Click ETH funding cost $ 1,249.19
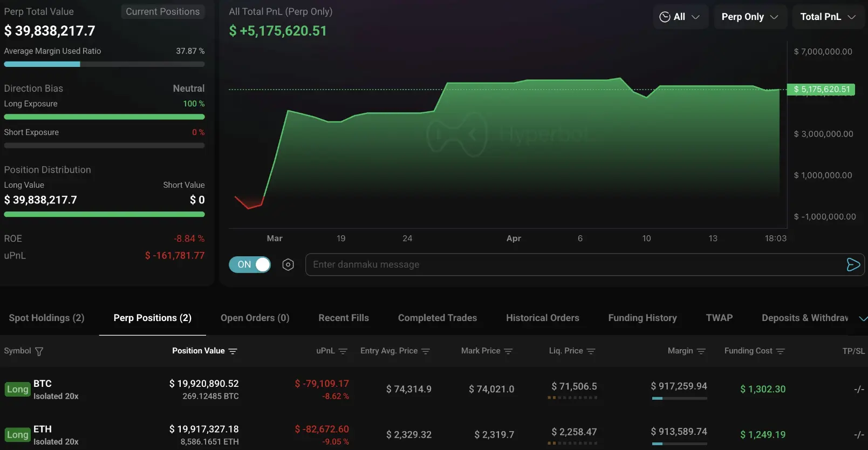 point(763,434)
